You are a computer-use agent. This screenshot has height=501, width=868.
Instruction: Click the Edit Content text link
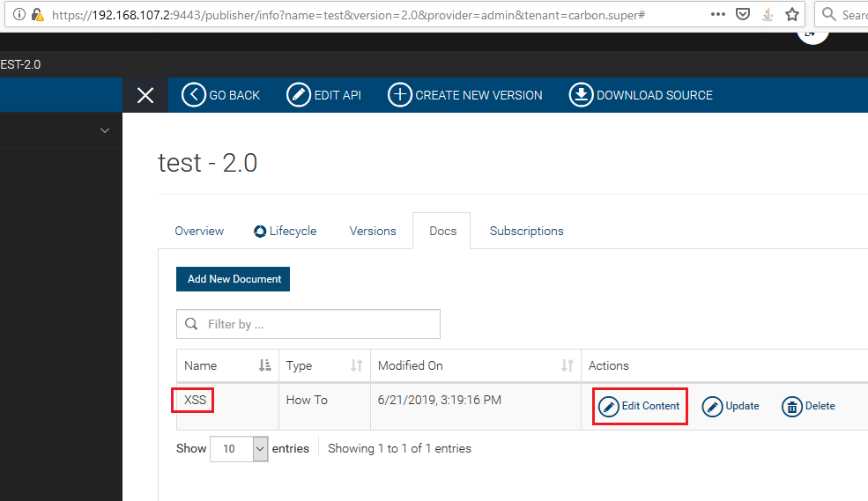click(x=650, y=406)
